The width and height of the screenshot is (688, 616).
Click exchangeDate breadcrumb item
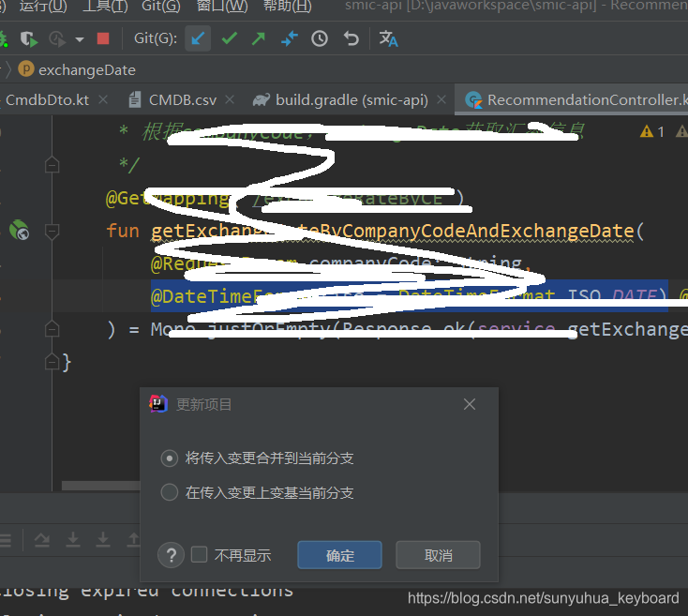tap(77, 69)
